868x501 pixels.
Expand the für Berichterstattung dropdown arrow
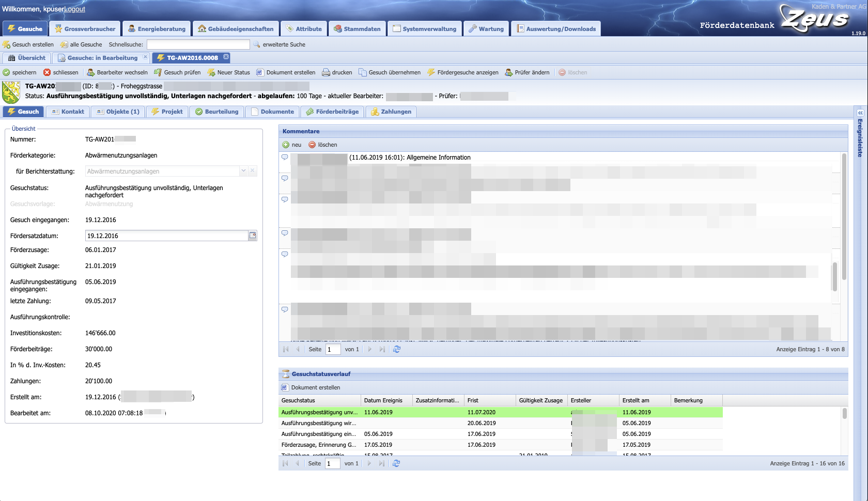(x=243, y=170)
